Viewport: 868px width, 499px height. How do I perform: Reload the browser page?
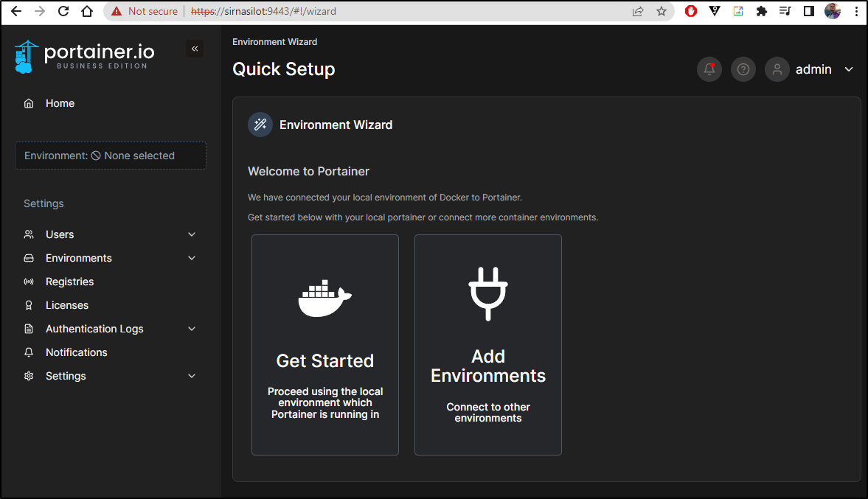pos(63,11)
